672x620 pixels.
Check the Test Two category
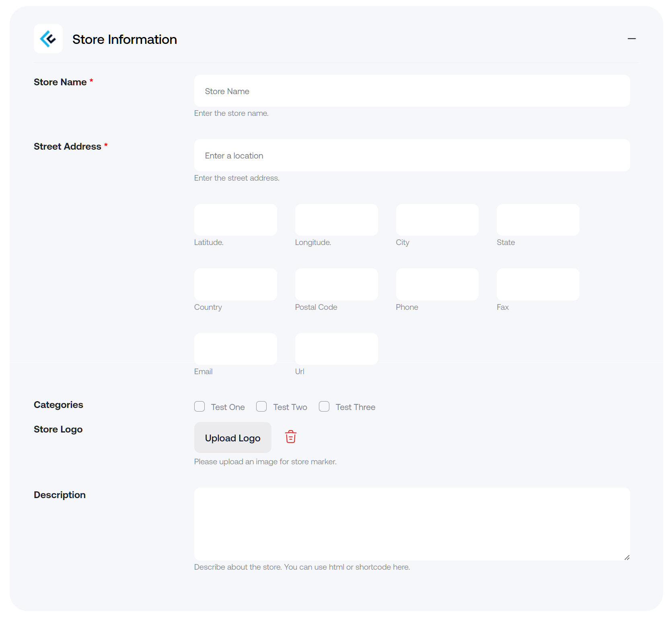point(261,406)
